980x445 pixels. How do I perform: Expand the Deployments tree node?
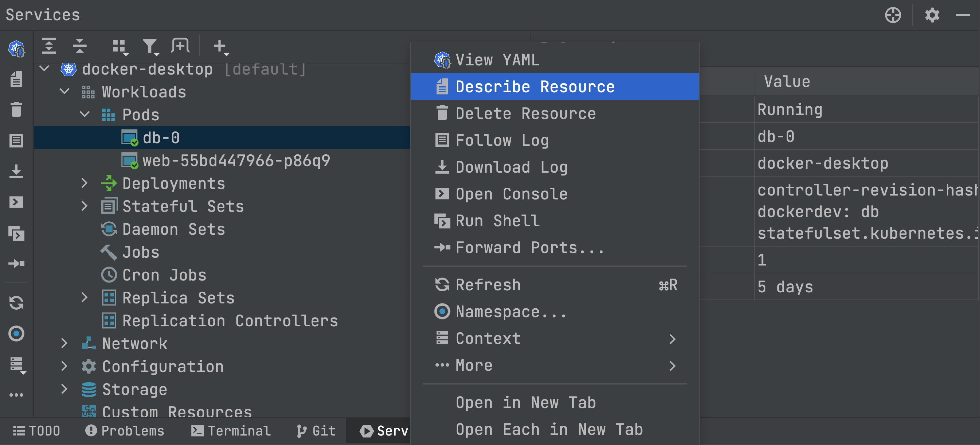85,183
